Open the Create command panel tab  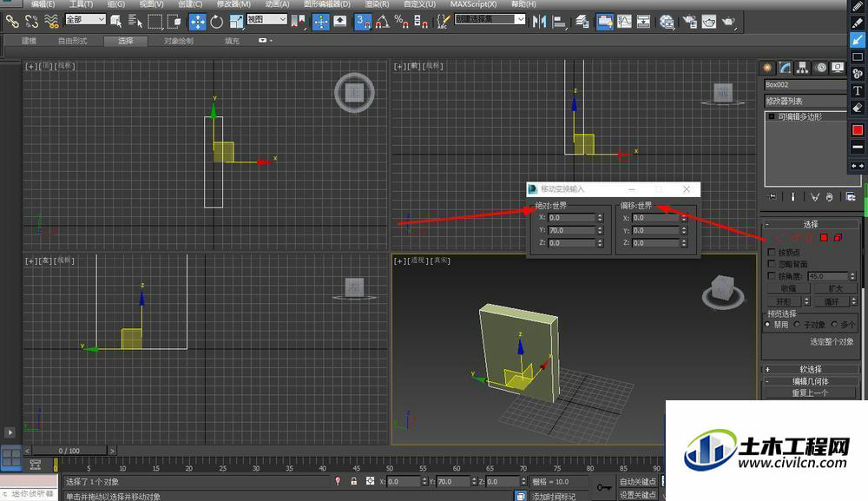(x=767, y=68)
